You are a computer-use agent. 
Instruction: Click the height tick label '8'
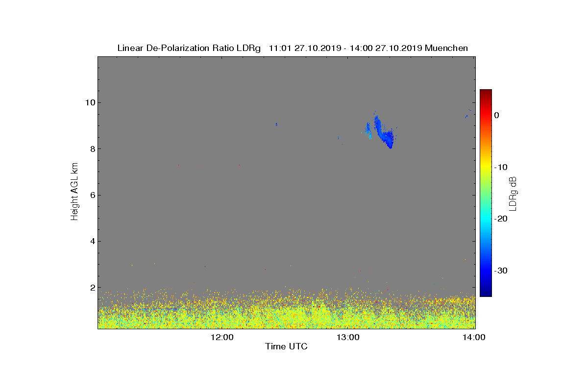point(92,148)
